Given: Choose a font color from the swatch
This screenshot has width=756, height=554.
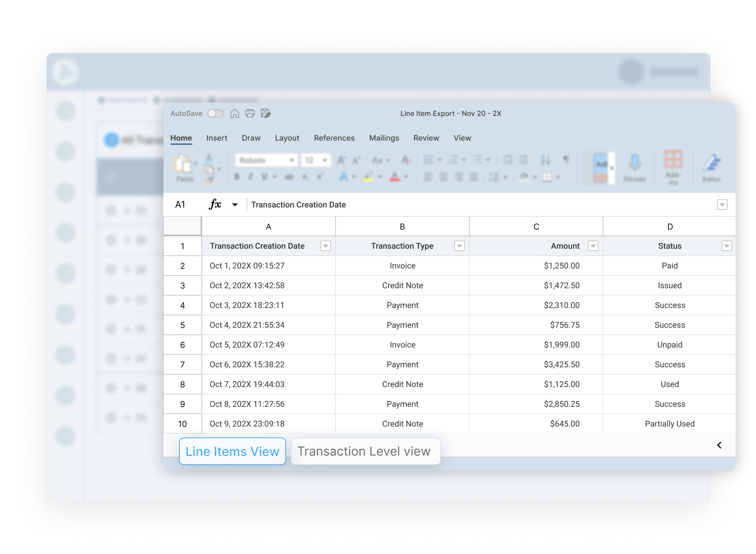Looking at the screenshot, I should 394,177.
